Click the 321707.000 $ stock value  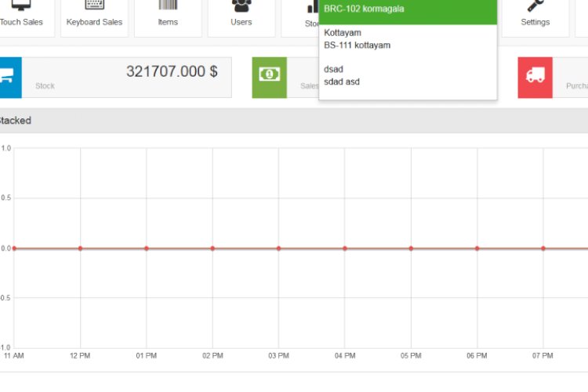[172, 71]
